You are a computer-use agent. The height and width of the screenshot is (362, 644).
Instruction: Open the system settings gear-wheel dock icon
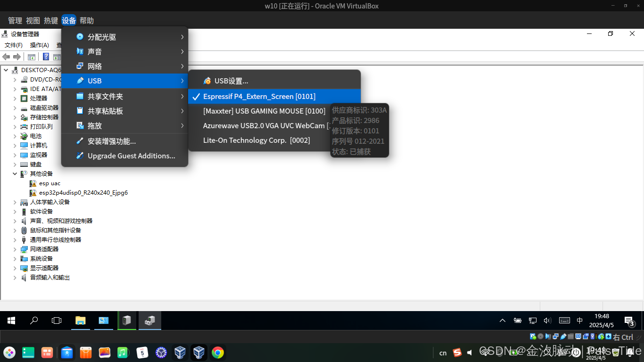coord(161,352)
